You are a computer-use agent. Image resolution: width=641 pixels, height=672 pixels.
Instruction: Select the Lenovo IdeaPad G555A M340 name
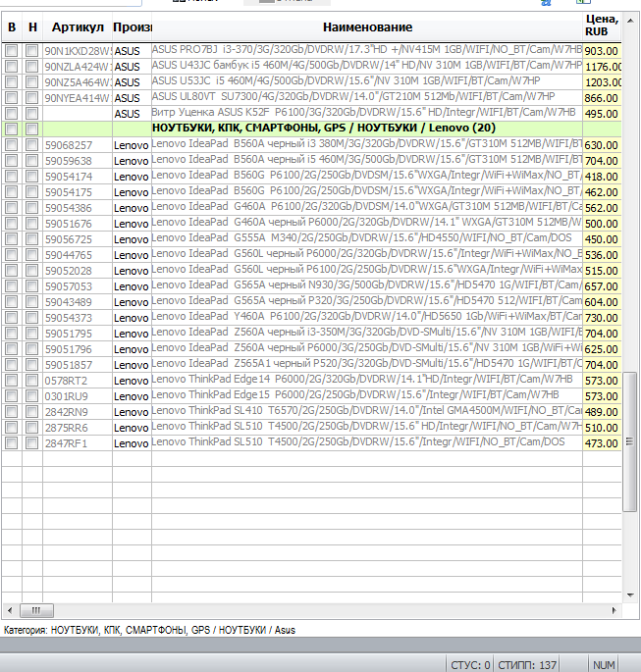(367, 239)
